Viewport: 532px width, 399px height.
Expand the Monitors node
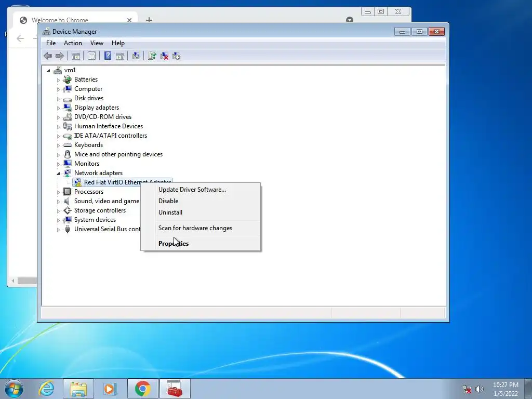click(x=58, y=164)
